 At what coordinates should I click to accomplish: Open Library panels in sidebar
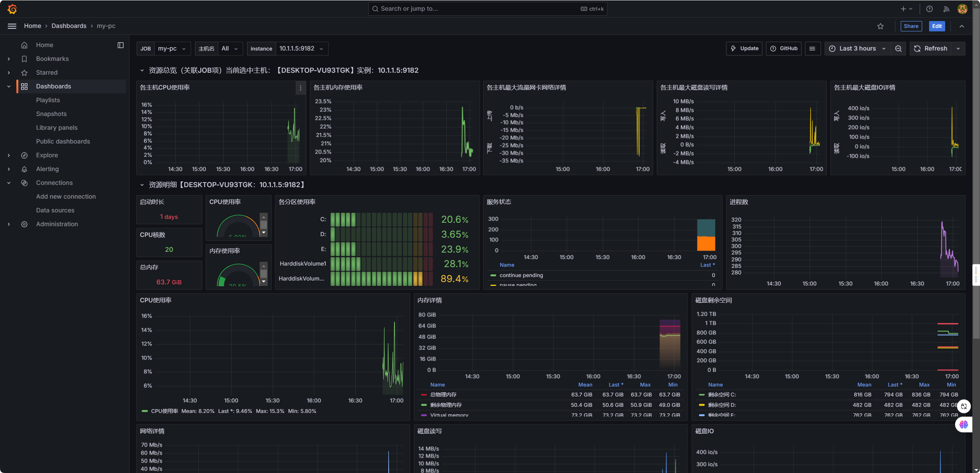coord(57,128)
